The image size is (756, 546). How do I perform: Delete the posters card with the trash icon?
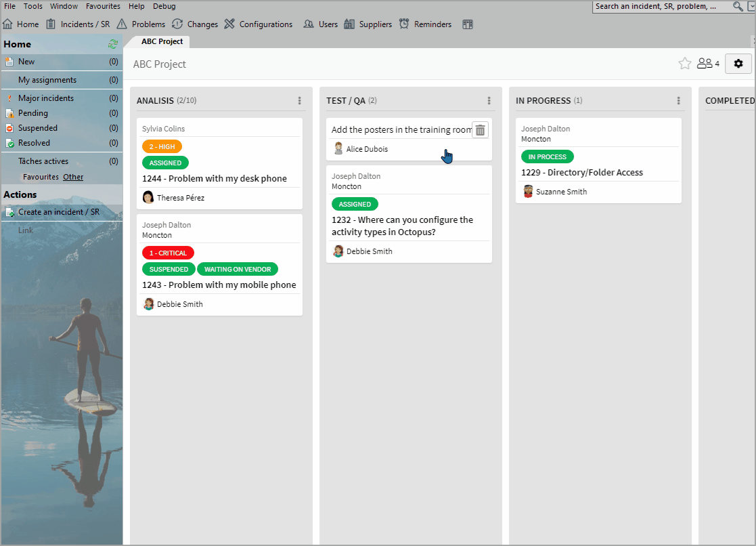pos(480,129)
